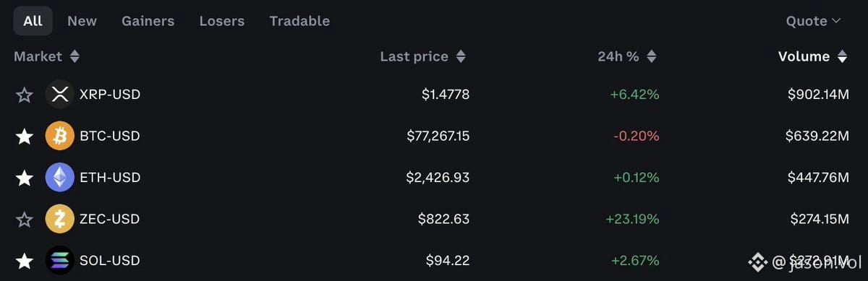
Task: Toggle the ETH-USD favorite star
Action: [25, 177]
